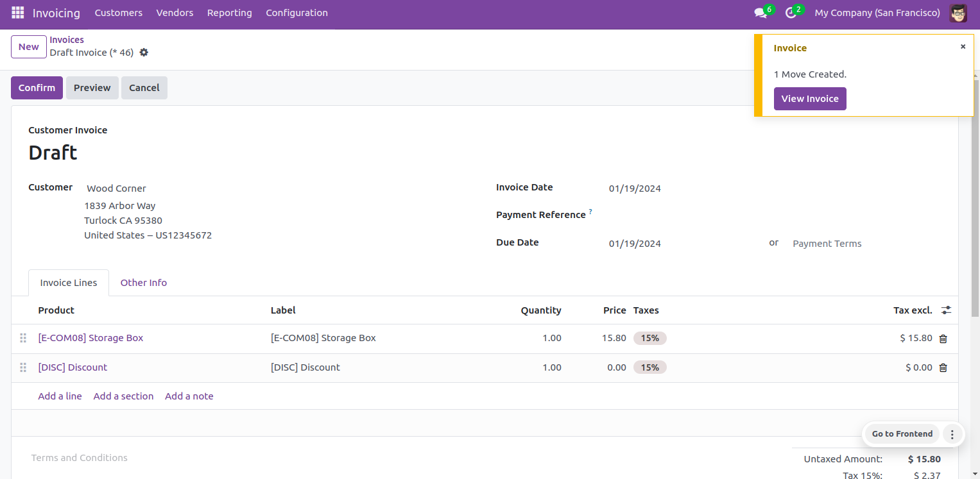Image resolution: width=980 pixels, height=479 pixels.
Task: Confirm the draft invoice
Action: coord(37,88)
